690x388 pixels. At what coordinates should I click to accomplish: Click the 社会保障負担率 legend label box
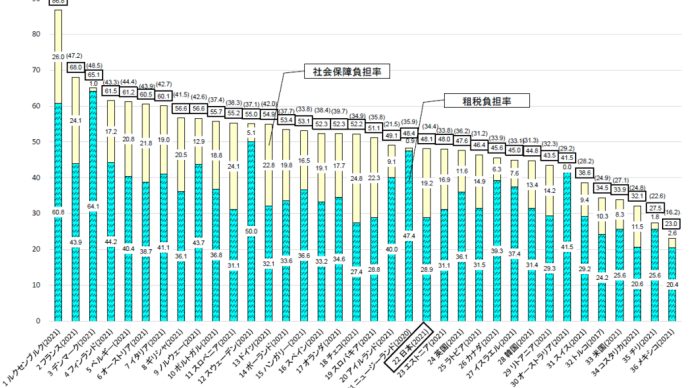pos(347,72)
